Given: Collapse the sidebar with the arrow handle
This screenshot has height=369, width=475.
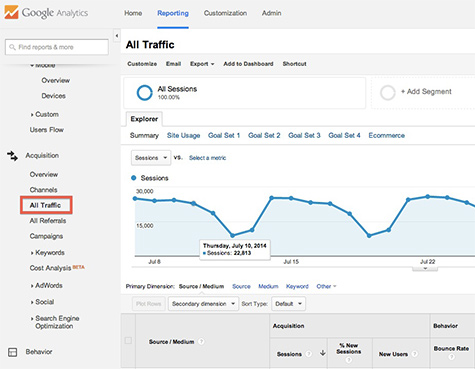Looking at the screenshot, I should pyautogui.click(x=117, y=36).
